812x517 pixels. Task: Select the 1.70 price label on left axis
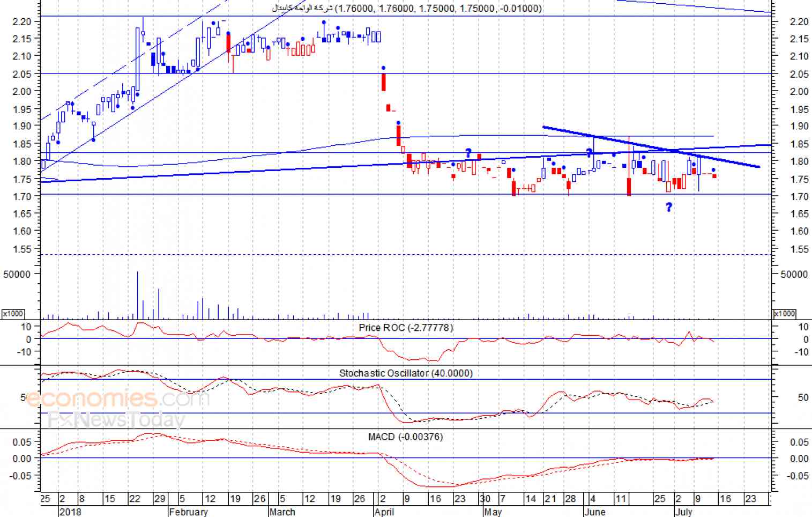(21, 196)
